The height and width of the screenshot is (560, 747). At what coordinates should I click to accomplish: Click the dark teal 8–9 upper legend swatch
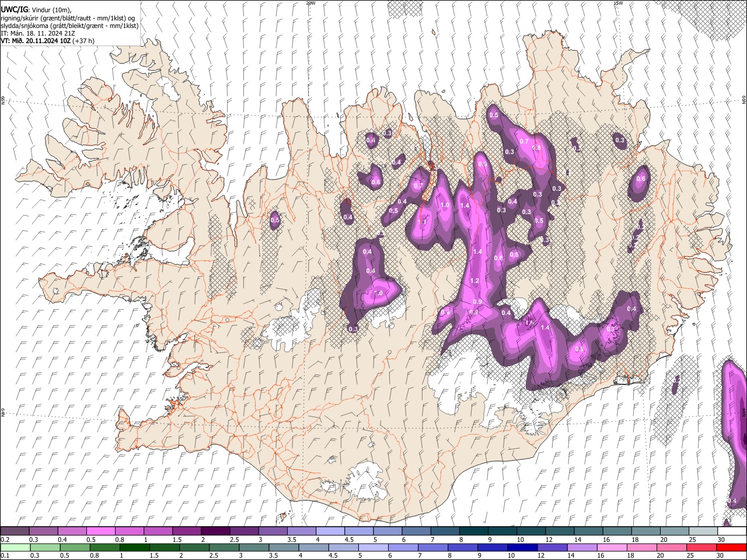[x=473, y=531]
